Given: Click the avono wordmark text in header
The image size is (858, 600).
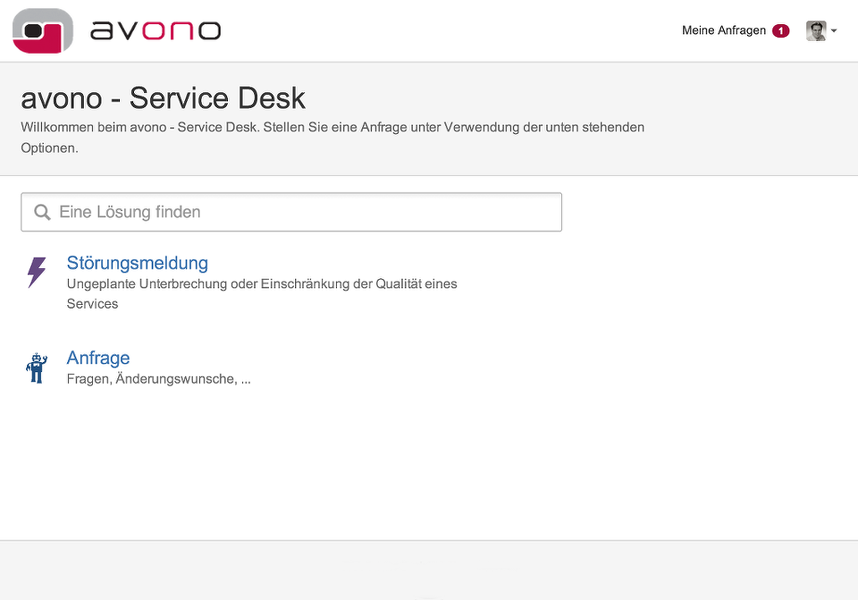Looking at the screenshot, I should [x=155, y=30].
